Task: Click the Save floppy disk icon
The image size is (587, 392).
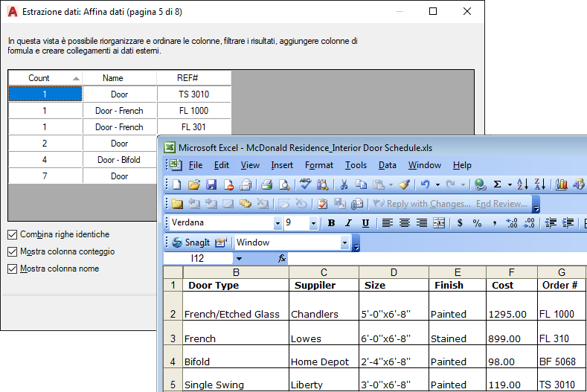Action: click(x=211, y=184)
